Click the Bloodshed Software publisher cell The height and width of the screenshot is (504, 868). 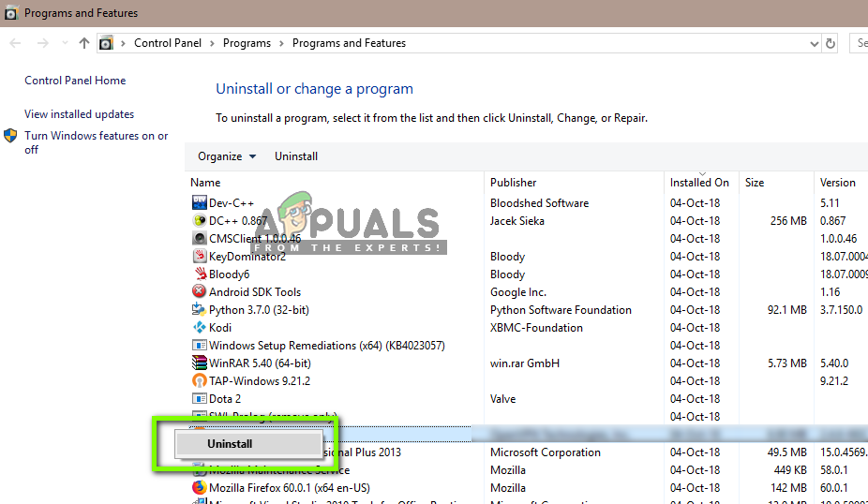click(539, 203)
